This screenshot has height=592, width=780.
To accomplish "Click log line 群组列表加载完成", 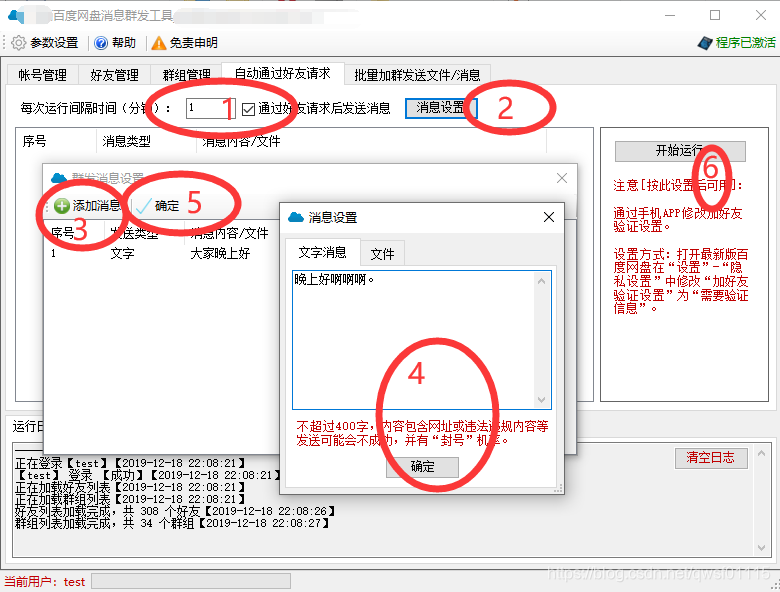I will coord(172,523).
